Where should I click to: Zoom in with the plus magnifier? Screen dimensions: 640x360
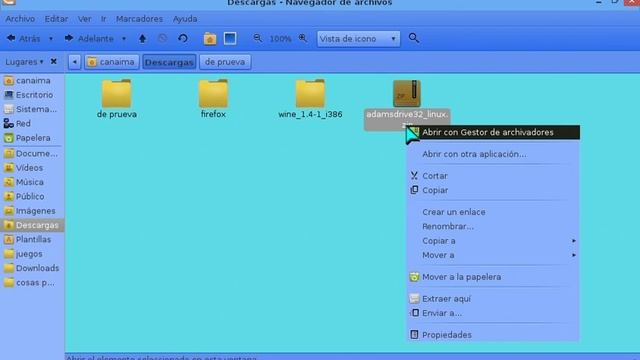tap(303, 38)
